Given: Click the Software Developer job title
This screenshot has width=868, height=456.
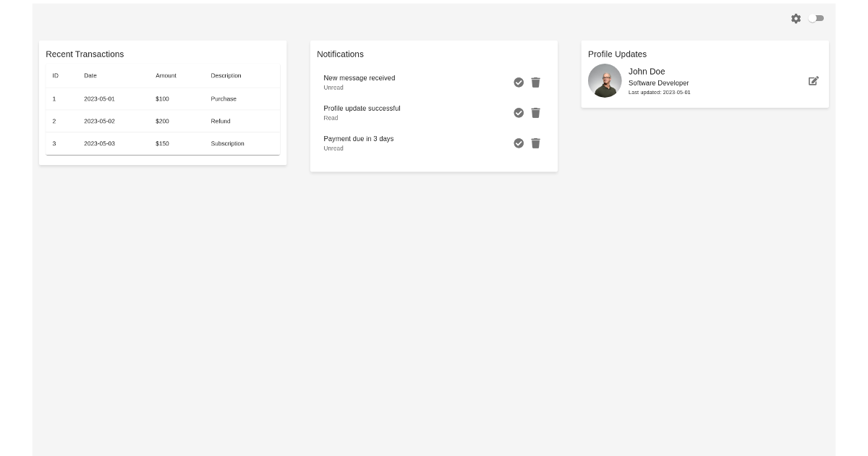Looking at the screenshot, I should pos(659,83).
